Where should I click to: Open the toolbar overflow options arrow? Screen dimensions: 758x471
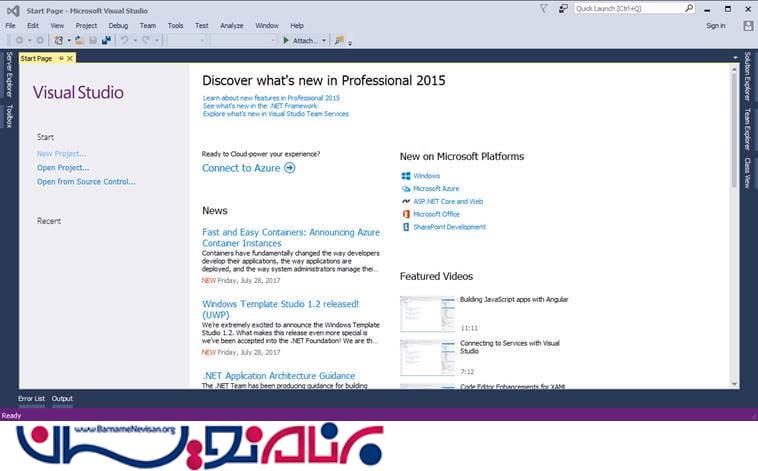pyautogui.click(x=350, y=43)
